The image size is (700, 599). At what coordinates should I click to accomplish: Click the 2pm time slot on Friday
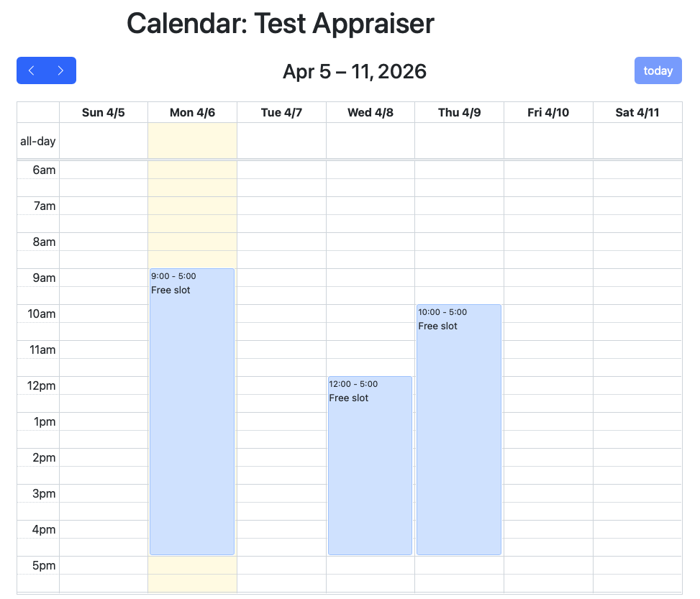click(548, 457)
